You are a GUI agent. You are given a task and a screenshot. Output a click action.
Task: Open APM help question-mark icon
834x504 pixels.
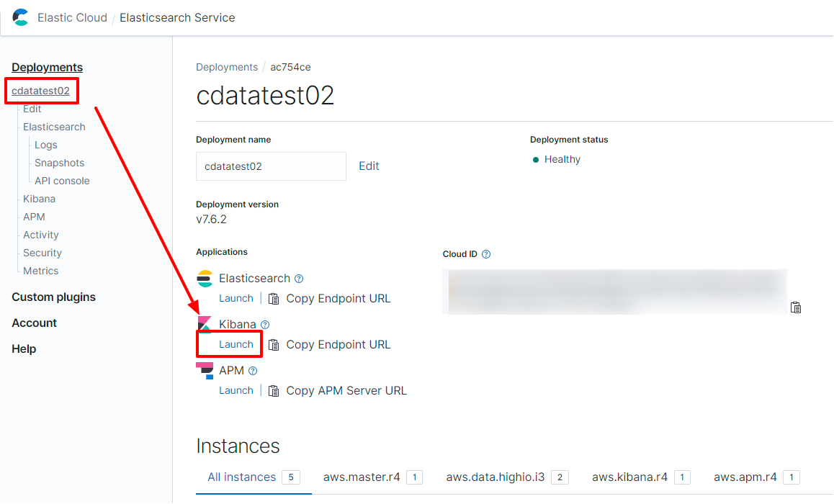pos(253,371)
